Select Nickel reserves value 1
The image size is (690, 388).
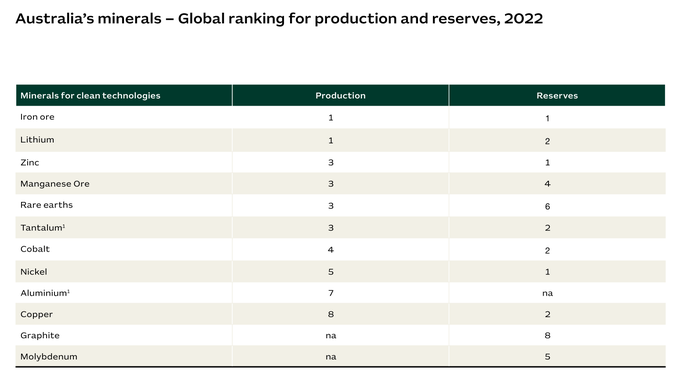547,272
